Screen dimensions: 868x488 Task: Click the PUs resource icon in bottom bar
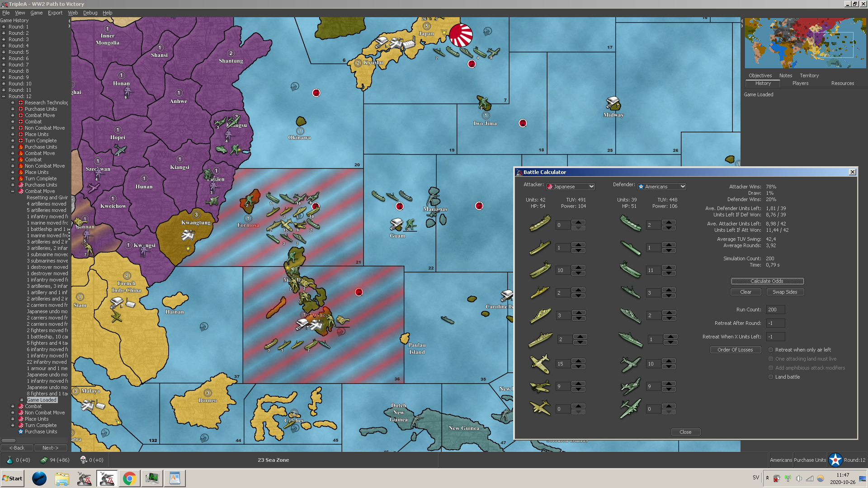(44, 460)
